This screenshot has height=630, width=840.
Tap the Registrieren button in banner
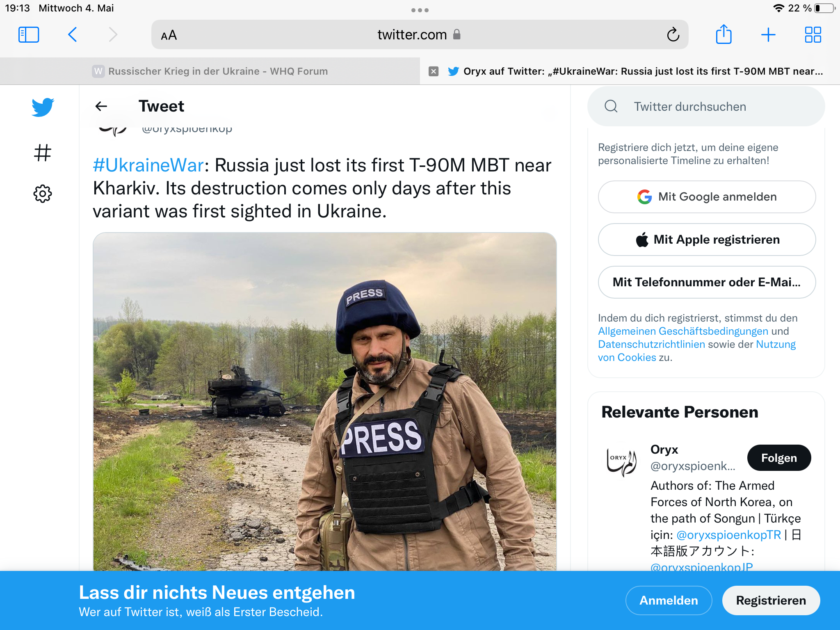coord(771,600)
